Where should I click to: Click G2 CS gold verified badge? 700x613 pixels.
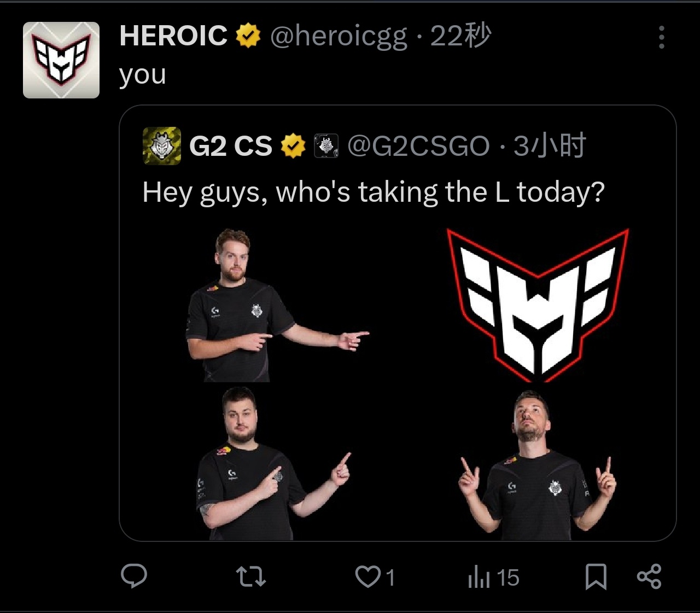click(293, 146)
